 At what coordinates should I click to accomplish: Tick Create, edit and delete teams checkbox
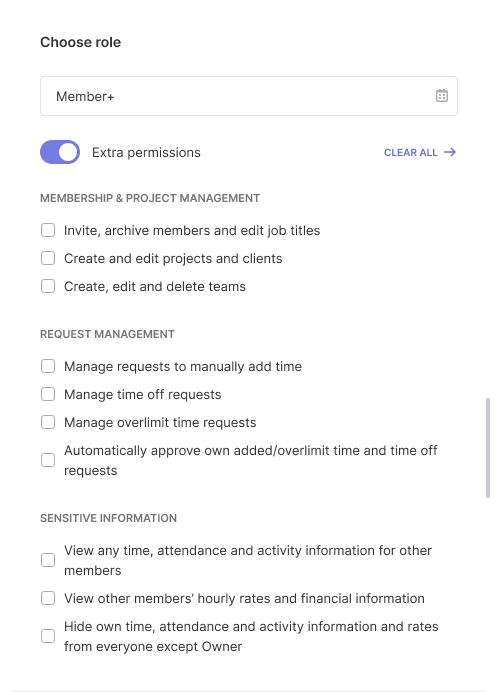point(48,286)
